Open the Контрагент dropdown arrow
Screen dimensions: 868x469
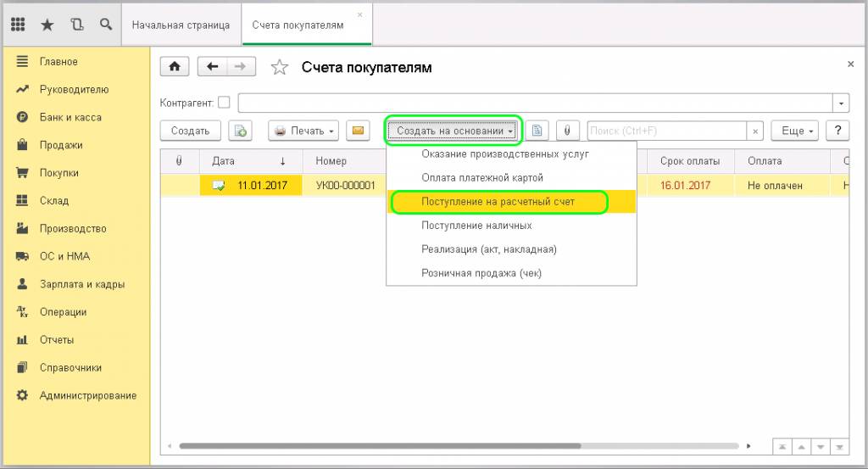[841, 103]
